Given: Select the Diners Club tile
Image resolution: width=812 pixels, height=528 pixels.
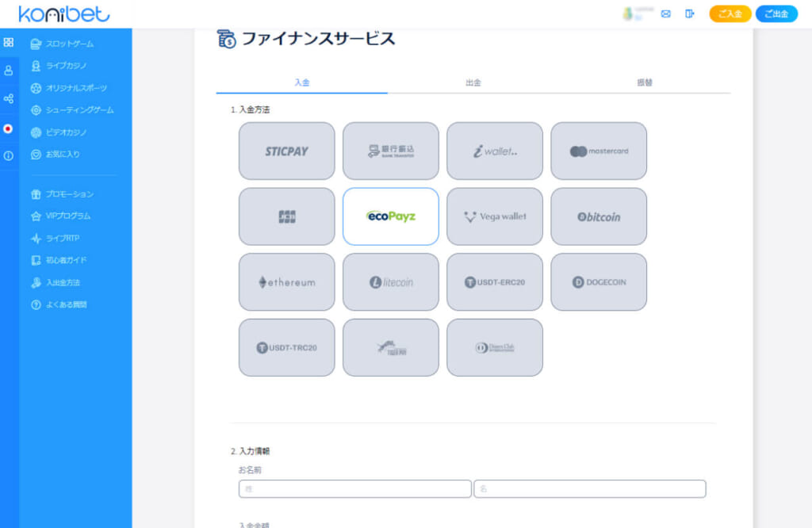Looking at the screenshot, I should pos(495,347).
